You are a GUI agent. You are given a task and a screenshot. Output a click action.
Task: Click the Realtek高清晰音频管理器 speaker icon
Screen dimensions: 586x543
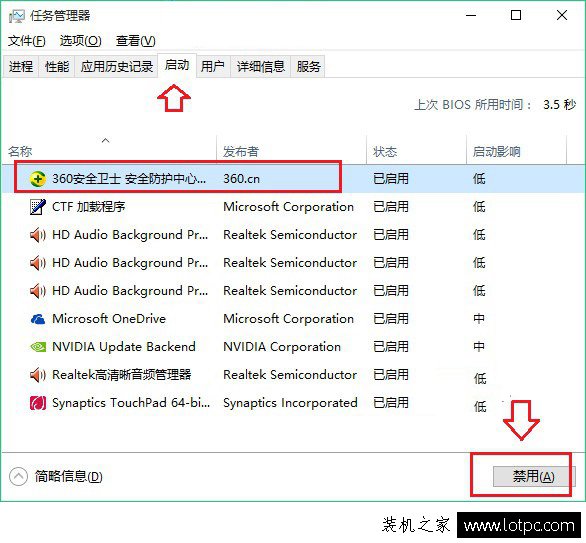tap(37, 375)
